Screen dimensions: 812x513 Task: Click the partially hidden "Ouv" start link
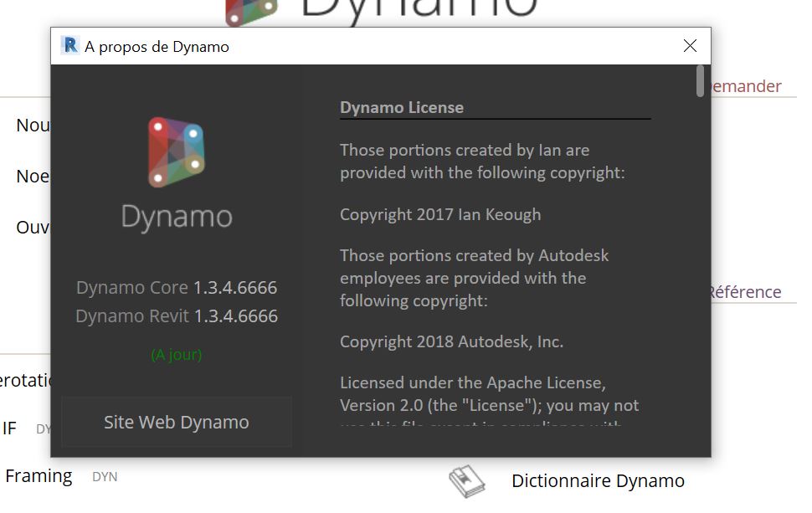pos(33,227)
